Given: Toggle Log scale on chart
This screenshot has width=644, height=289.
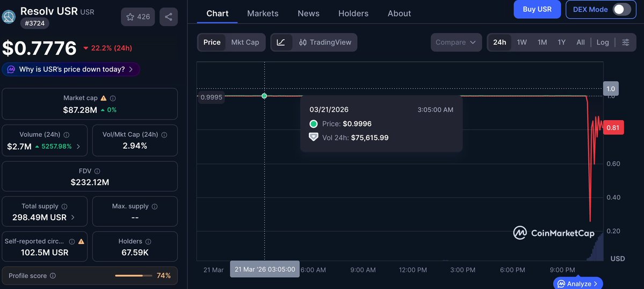Looking at the screenshot, I should 603,42.
